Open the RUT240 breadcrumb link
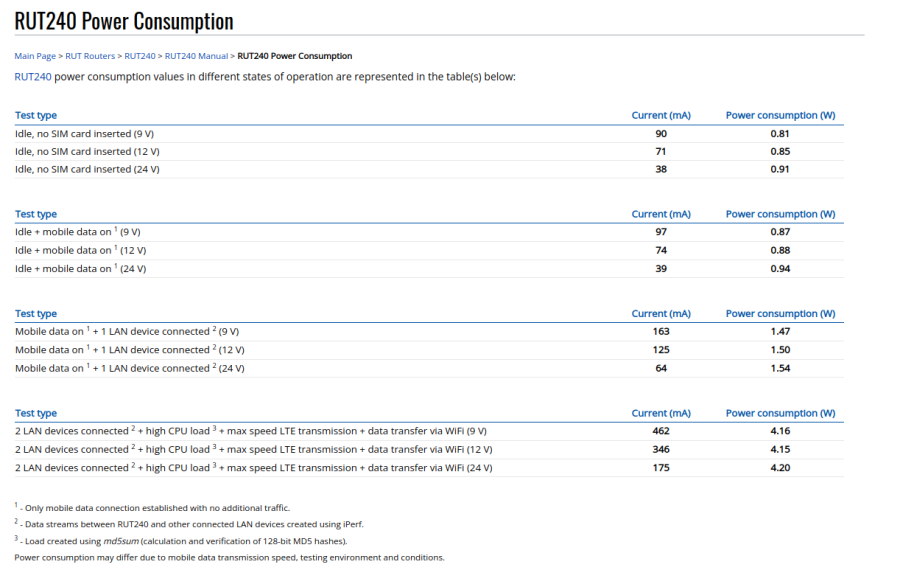 (x=140, y=56)
